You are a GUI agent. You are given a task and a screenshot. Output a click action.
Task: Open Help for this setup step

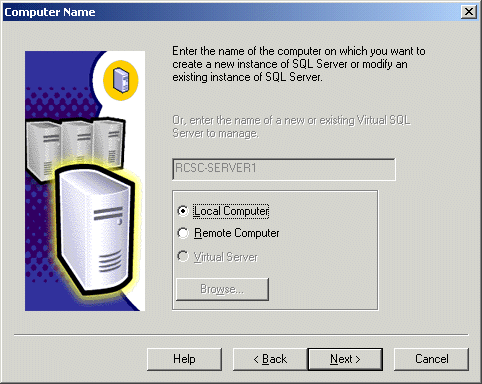point(184,359)
